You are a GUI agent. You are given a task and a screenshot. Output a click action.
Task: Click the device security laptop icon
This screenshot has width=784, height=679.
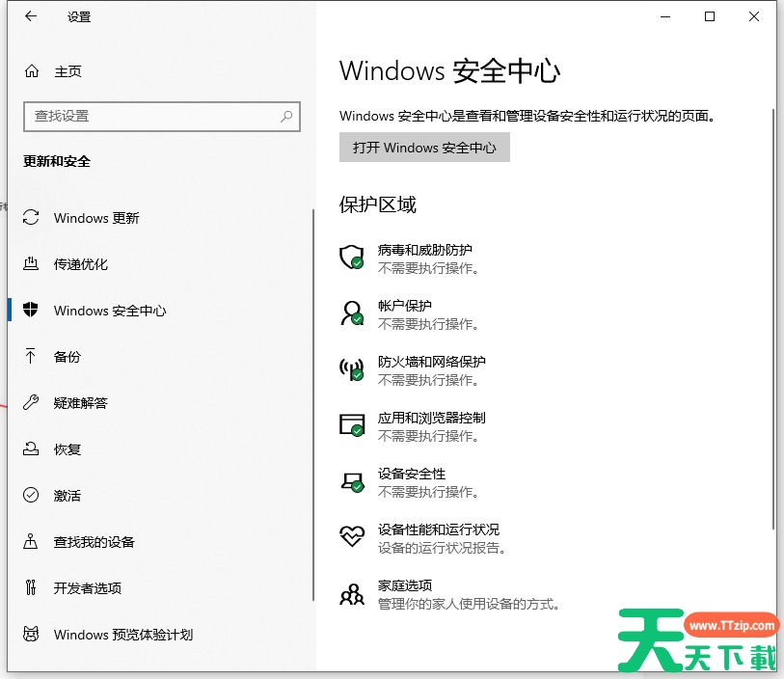tap(351, 480)
